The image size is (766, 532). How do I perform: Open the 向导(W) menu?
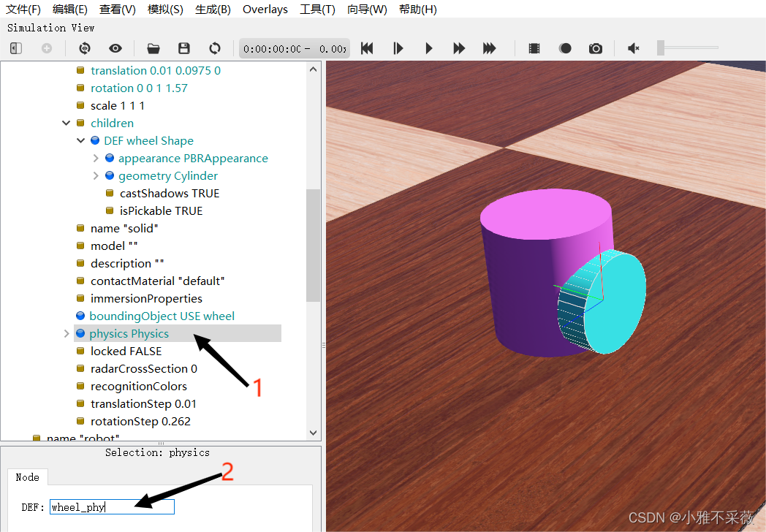pyautogui.click(x=367, y=9)
